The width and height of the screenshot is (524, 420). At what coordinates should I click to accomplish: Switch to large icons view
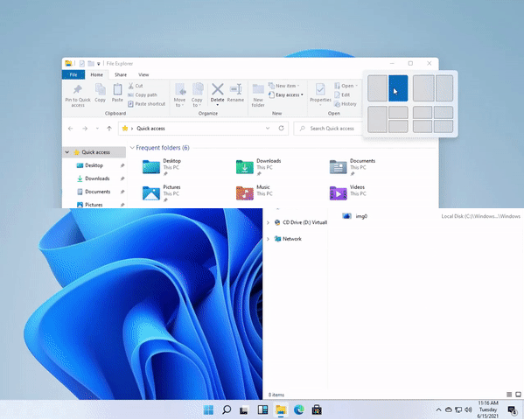click(x=518, y=395)
